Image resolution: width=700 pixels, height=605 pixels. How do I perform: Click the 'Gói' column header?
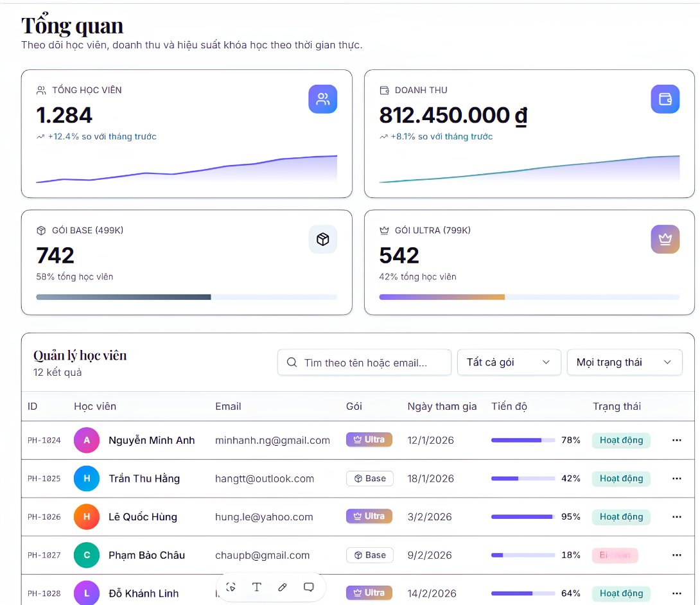click(354, 407)
